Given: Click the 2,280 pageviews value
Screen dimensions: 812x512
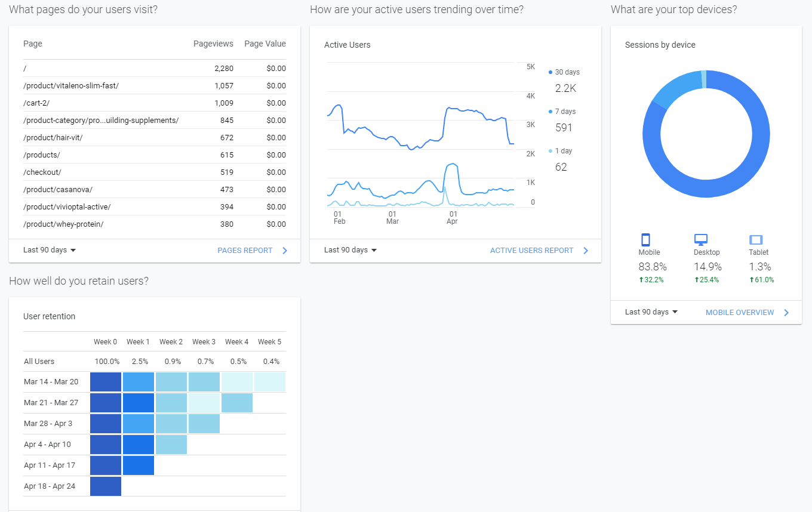Looking at the screenshot, I should [224, 68].
